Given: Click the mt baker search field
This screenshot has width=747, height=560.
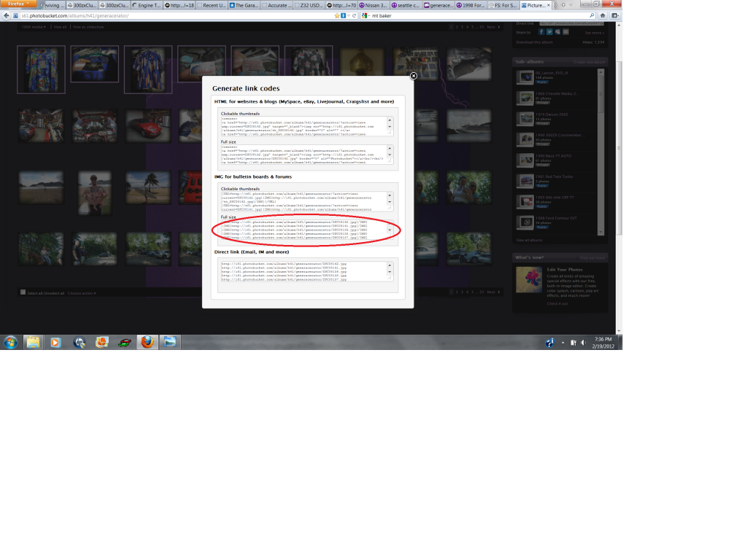Looking at the screenshot, I should click(479, 16).
